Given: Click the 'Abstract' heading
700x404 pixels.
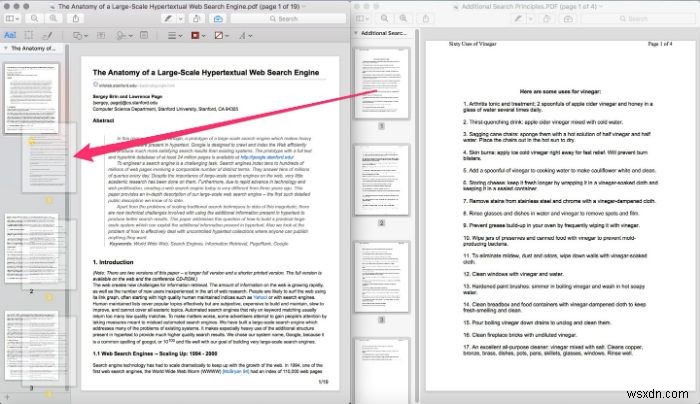Looking at the screenshot, I should point(103,121).
